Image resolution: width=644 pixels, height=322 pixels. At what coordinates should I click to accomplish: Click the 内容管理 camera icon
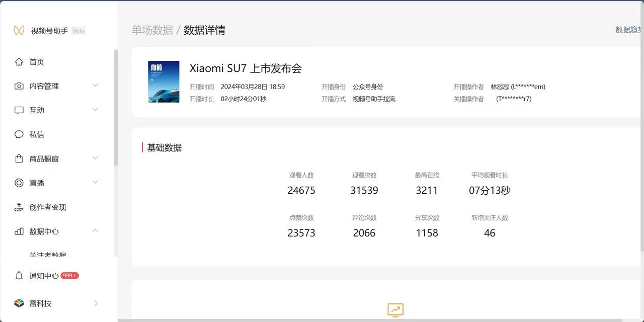pyautogui.click(x=19, y=86)
